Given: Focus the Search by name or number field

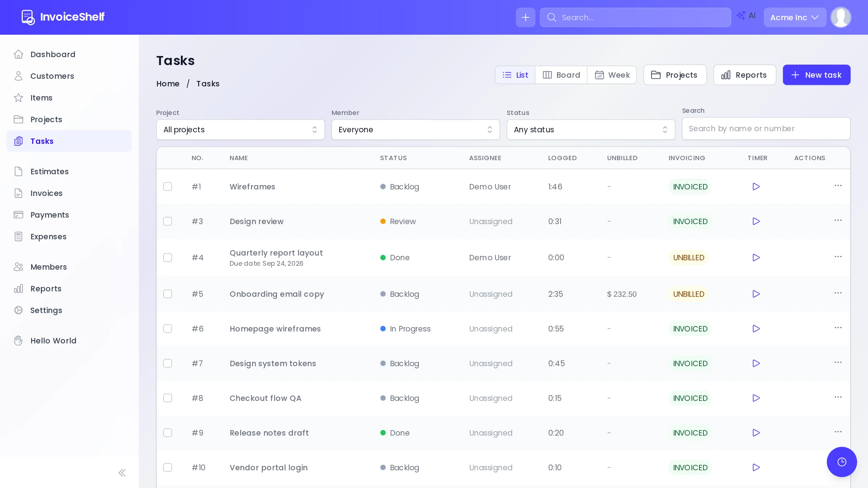Looking at the screenshot, I should click(766, 128).
